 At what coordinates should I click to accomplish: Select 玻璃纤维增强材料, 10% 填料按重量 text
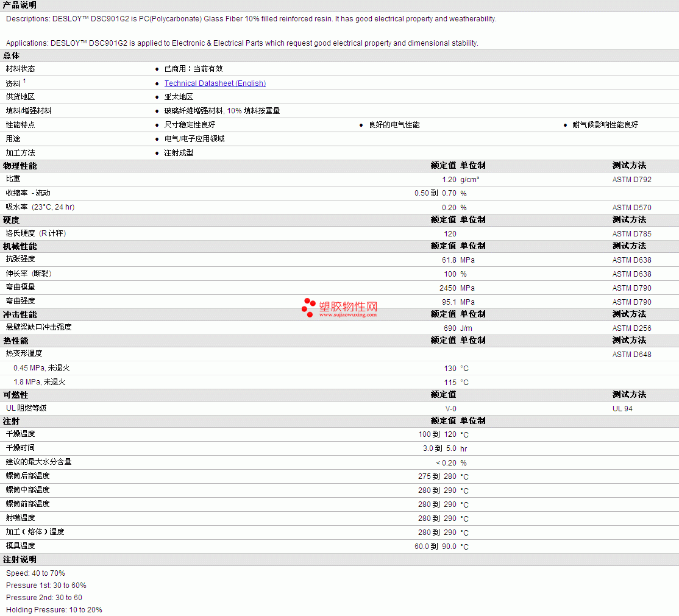222,111
